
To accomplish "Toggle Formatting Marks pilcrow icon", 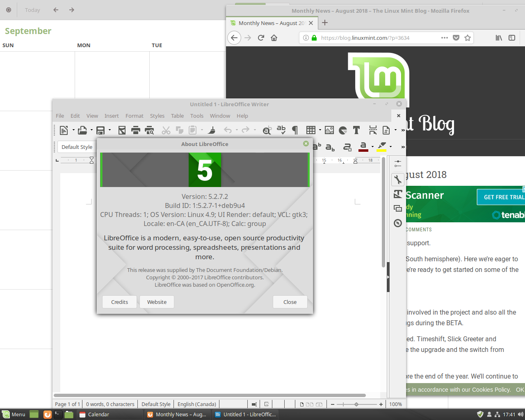I will [294, 130].
